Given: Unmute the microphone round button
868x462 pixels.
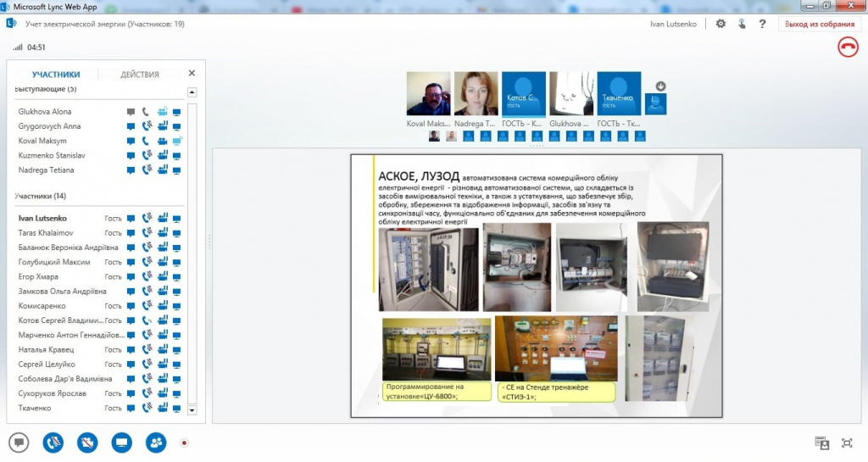Looking at the screenshot, I should click(x=53, y=443).
